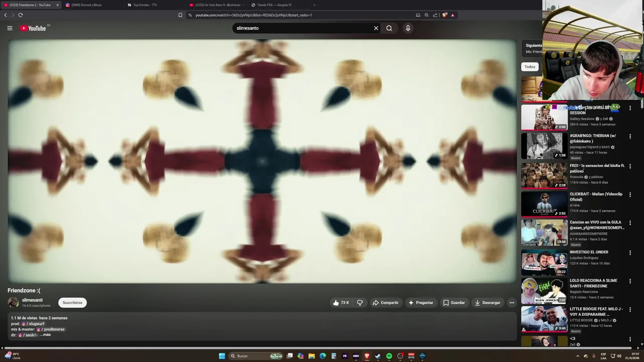The height and width of the screenshot is (362, 644).
Task: Open File Explorer from the taskbar
Action: tap(311, 356)
